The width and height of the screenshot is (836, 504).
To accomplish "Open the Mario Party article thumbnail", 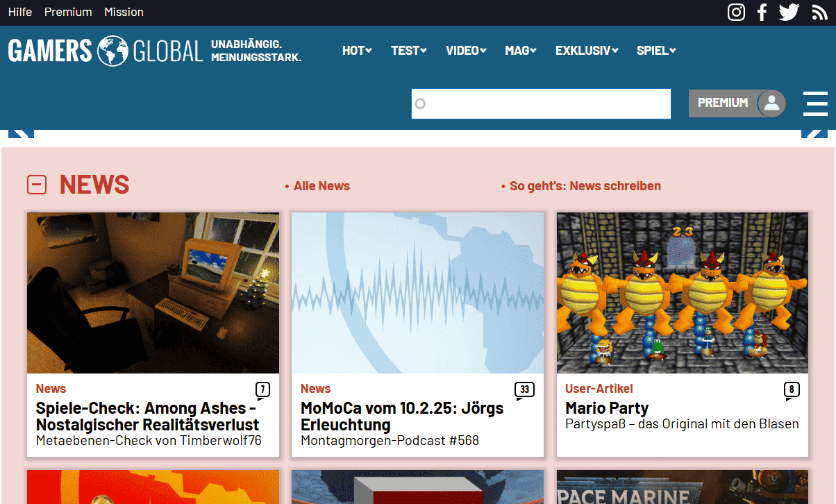I will [x=682, y=292].
